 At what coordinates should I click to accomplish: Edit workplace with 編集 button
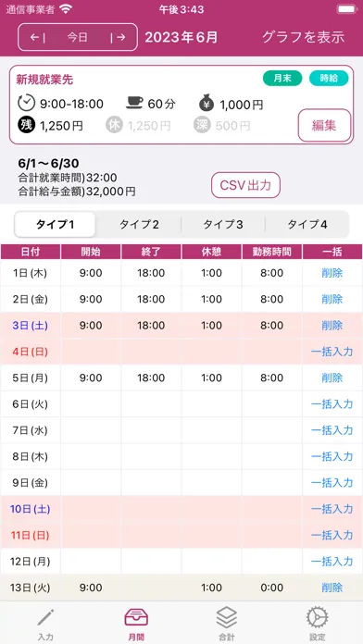324,125
